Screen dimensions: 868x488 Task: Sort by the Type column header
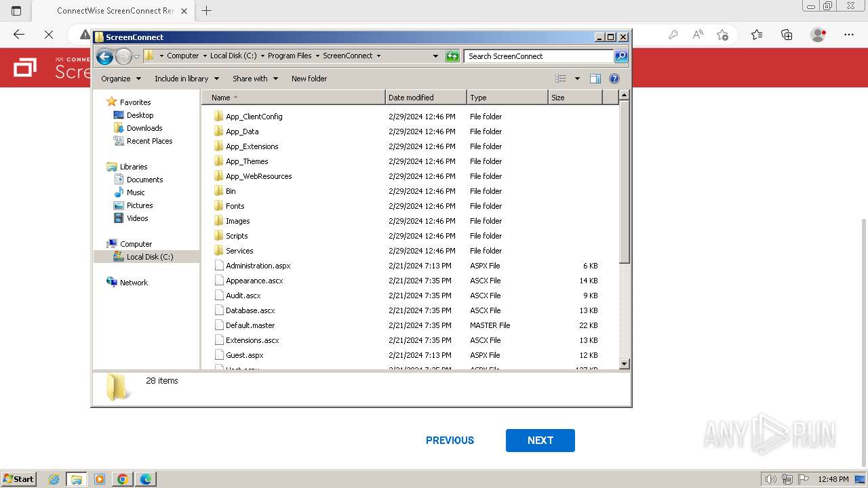coord(507,98)
